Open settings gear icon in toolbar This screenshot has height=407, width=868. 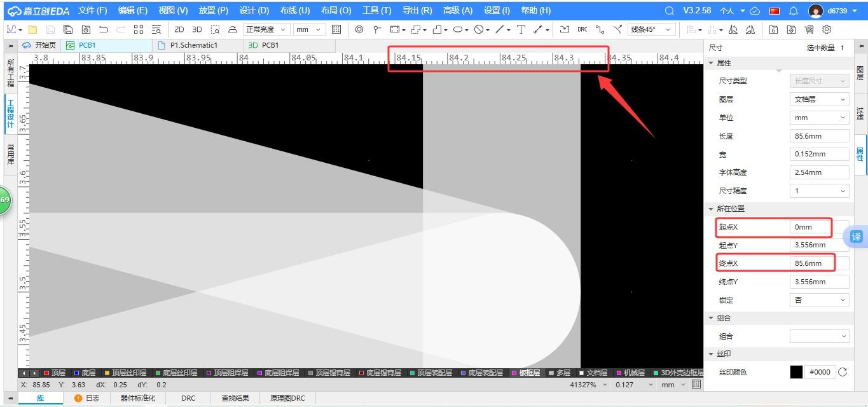[x=827, y=29]
